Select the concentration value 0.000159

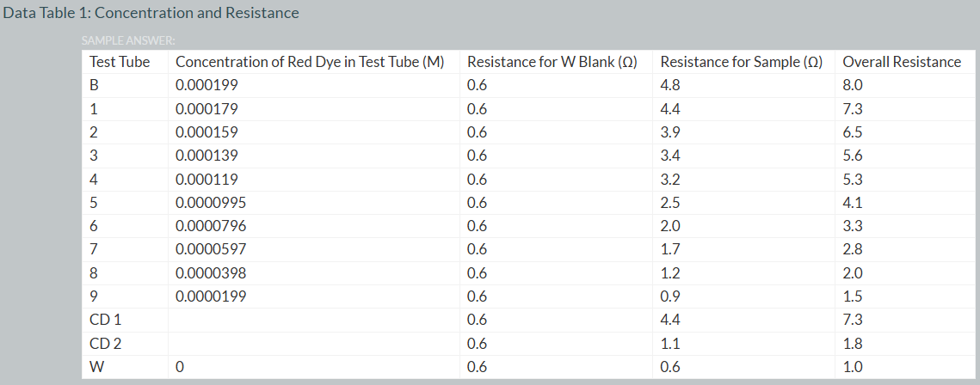[206, 132]
